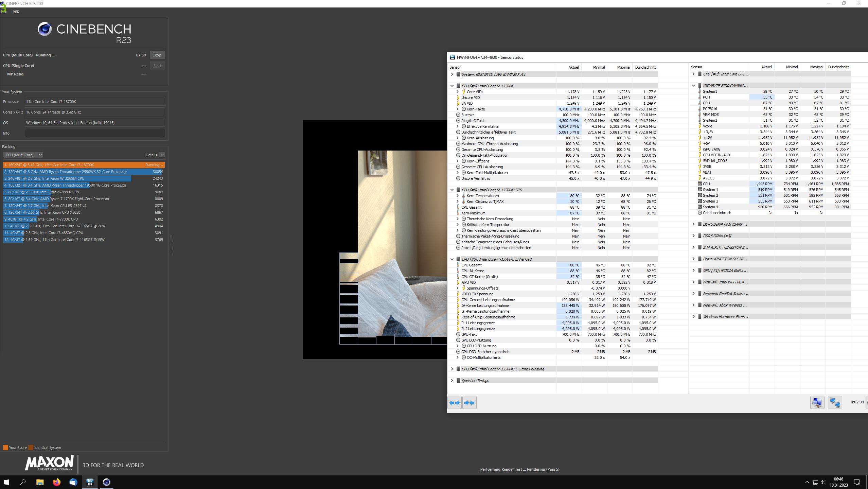Click the volume speaker icon in system tray
The height and width of the screenshot is (489, 868).
coord(823,482)
